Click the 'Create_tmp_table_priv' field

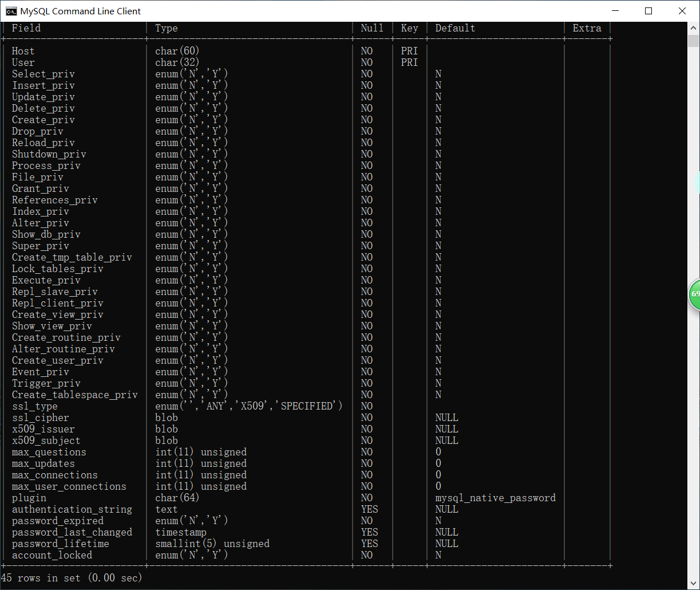tap(72, 257)
